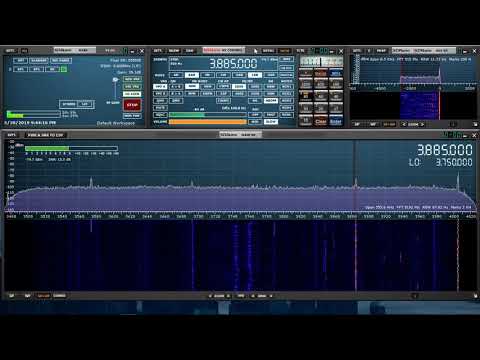Open MEM PAN memory panel

132,116
